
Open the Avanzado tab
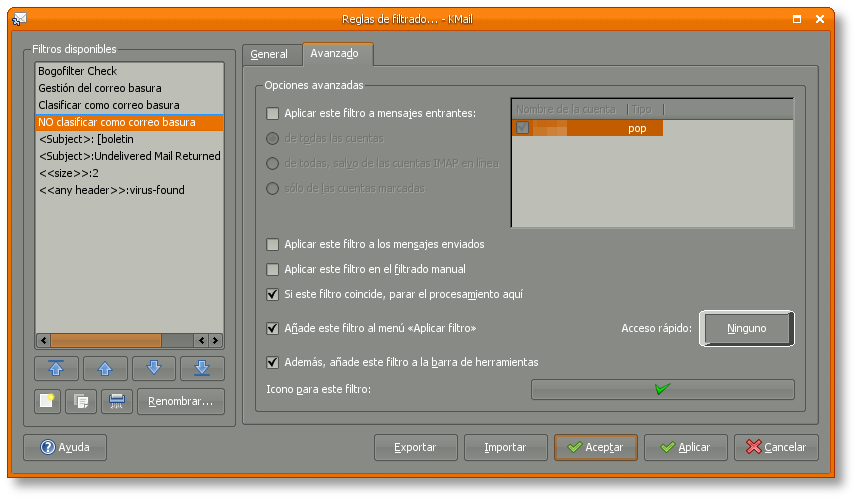click(334, 54)
